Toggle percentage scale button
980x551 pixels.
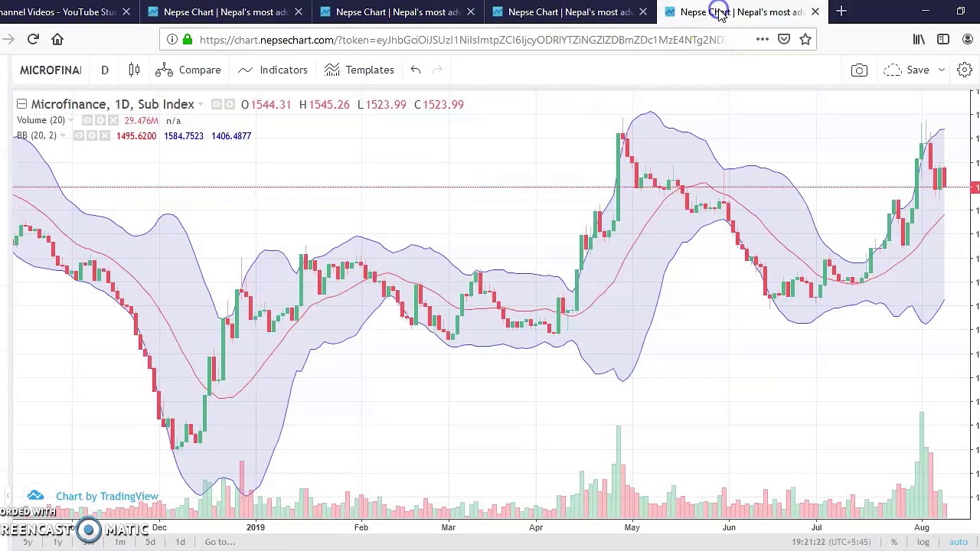point(893,542)
